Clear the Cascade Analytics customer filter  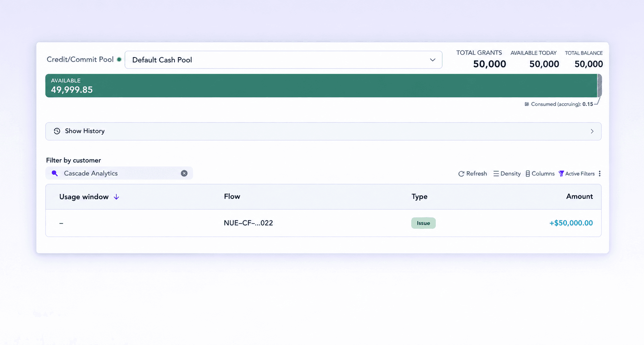184,173
